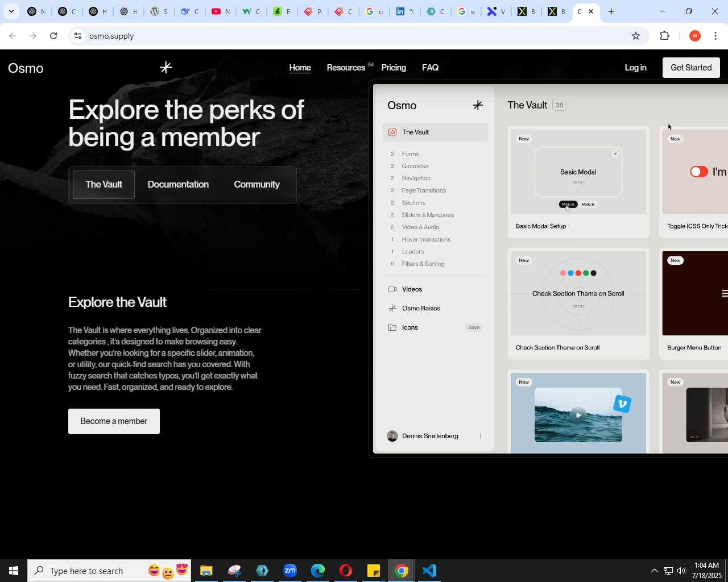The height and width of the screenshot is (582, 728).
Task: Click the 38 count badge next to The Vault
Action: tap(560, 105)
